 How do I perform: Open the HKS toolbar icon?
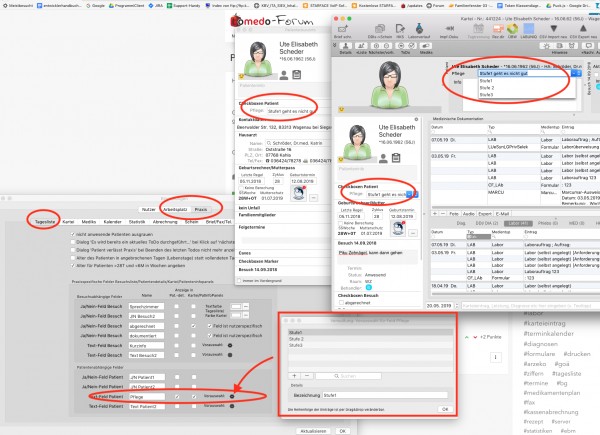400,29
